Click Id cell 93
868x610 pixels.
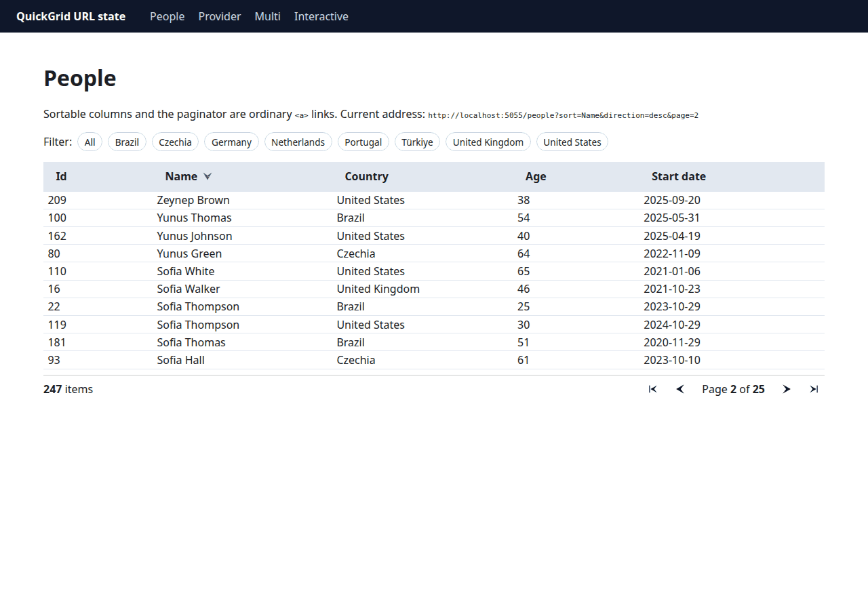54,360
